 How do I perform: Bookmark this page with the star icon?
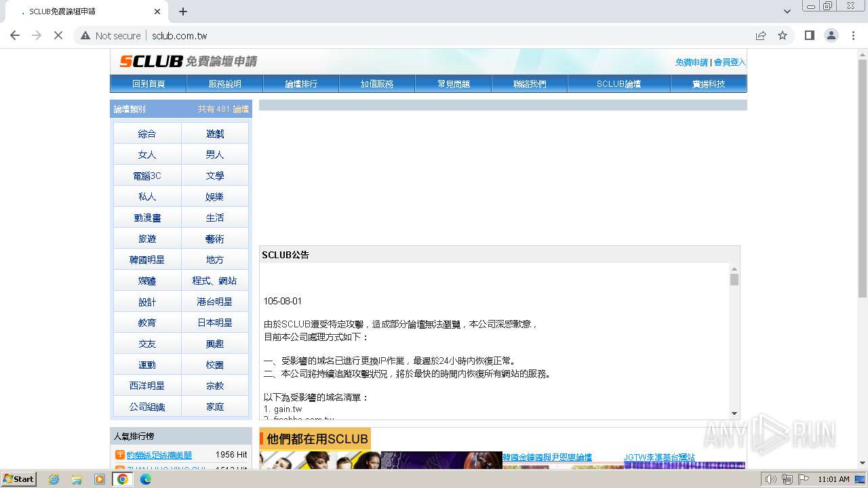point(783,35)
